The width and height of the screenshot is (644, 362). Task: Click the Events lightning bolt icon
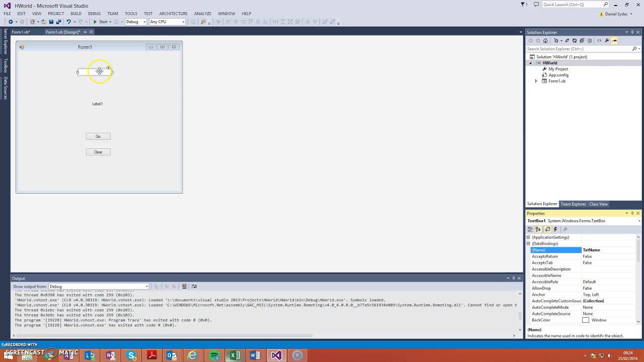(x=555, y=229)
